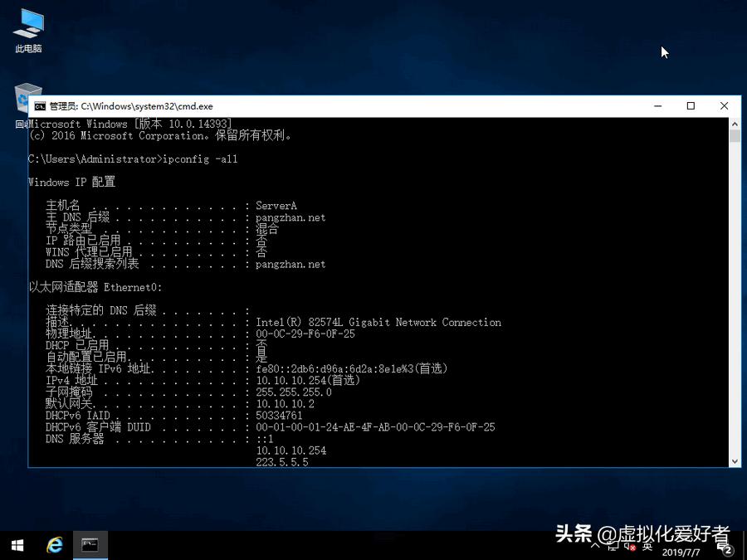
Task: Switch focus to the maximized window state
Action: (691, 106)
